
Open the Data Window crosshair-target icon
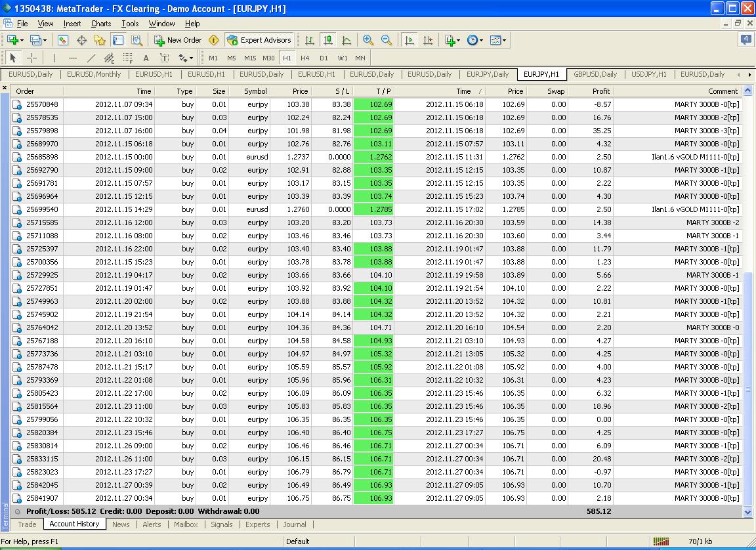coord(81,41)
